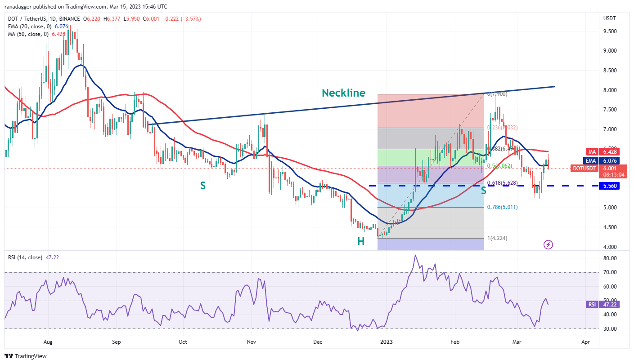Open the DOT / TetherUS symbol title
Image resolution: width=634 pixels, height=364 pixels.
(x=43, y=19)
